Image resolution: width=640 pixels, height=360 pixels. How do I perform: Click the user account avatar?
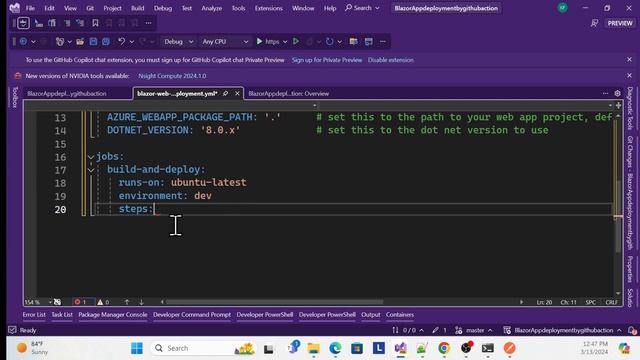click(x=562, y=8)
